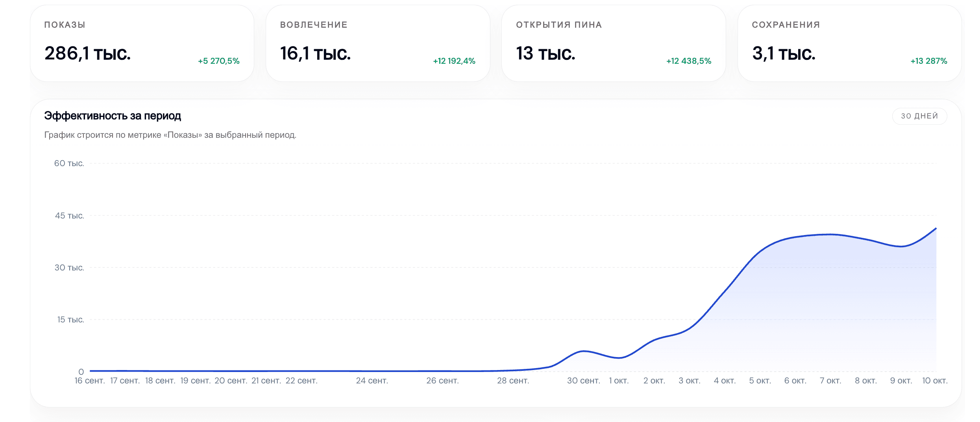
Task: Click the "7 окт." x-axis date
Action: pos(830,381)
